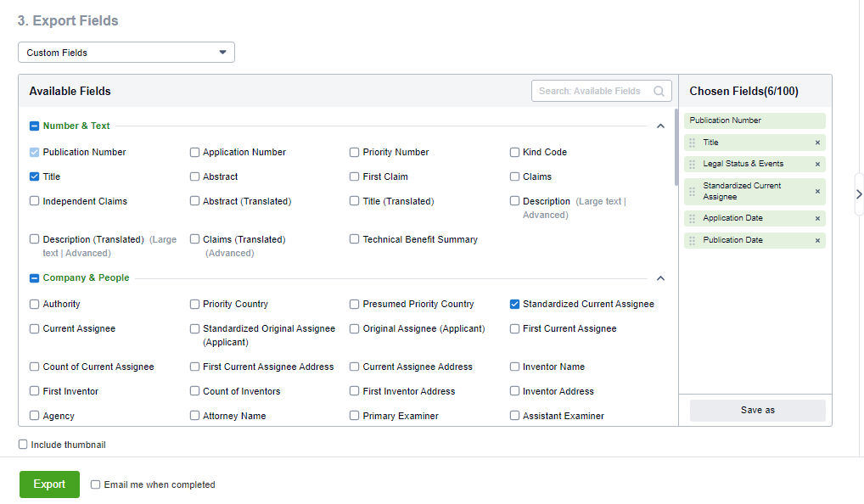This screenshot has width=864, height=504.
Task: Collapse the Company & People section chevron
Action: coord(660,277)
